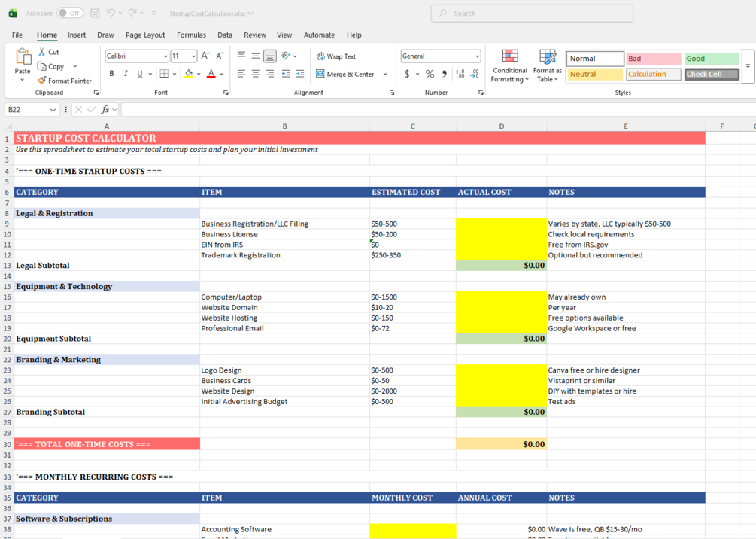
Task: Open Font settings dialog launcher
Action: point(226,93)
